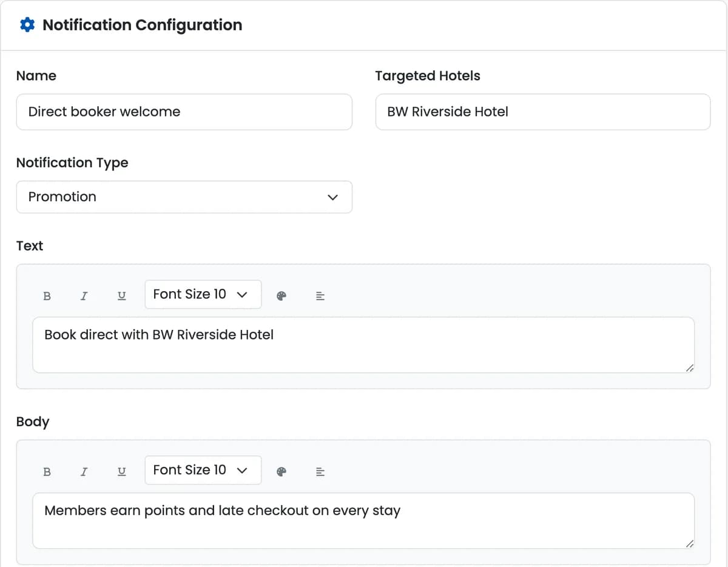Click the Body text area about Members
Image resolution: width=728 pixels, height=567 pixels.
click(363, 520)
